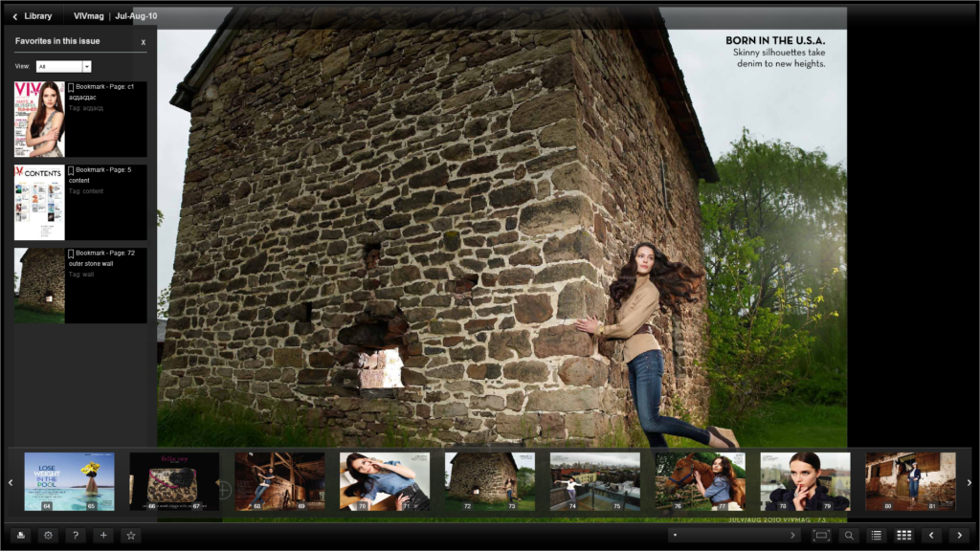Screen dimensions: 980x551
Task: Open favorites with the star icon
Action: pos(131,535)
